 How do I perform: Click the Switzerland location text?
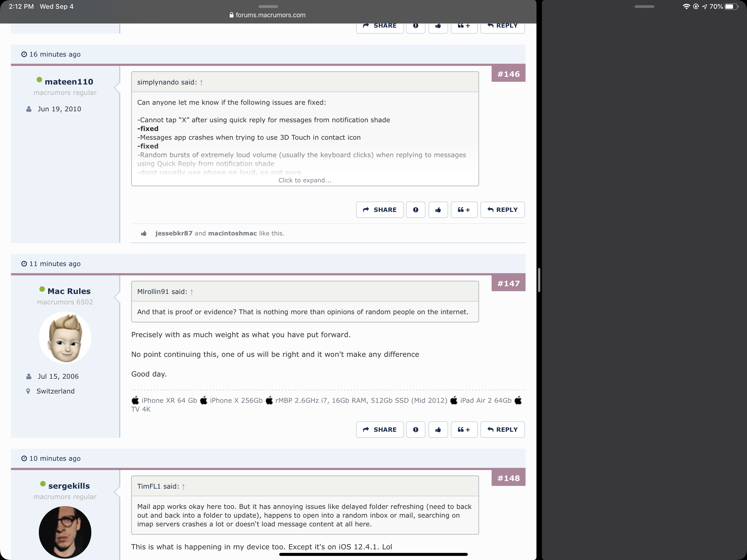56,391
